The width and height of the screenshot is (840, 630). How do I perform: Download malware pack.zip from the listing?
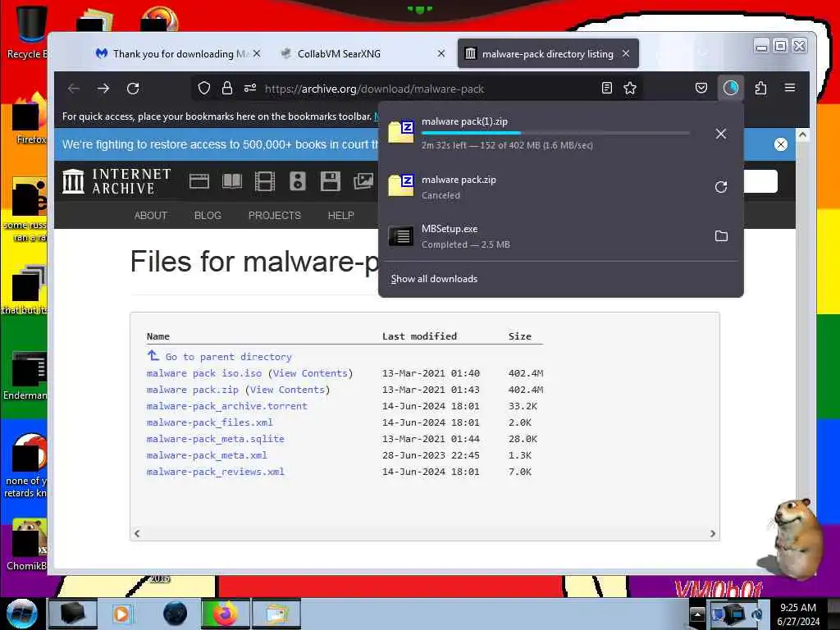192,390
